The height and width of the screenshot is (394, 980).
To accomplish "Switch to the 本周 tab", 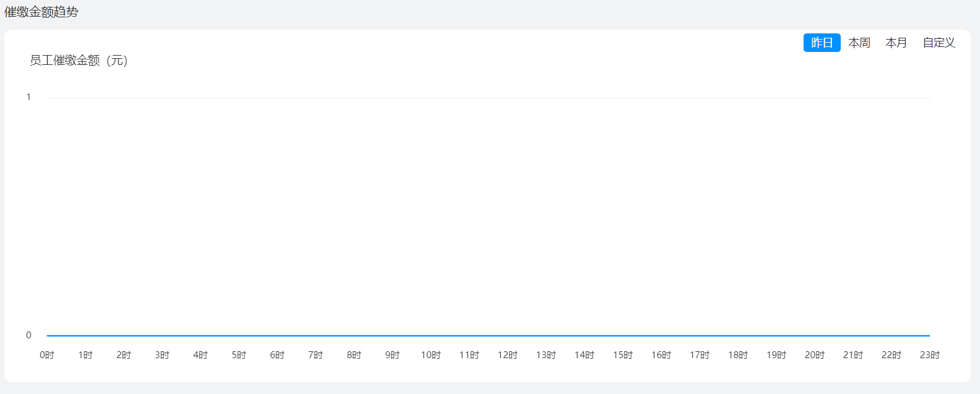I will (x=859, y=43).
